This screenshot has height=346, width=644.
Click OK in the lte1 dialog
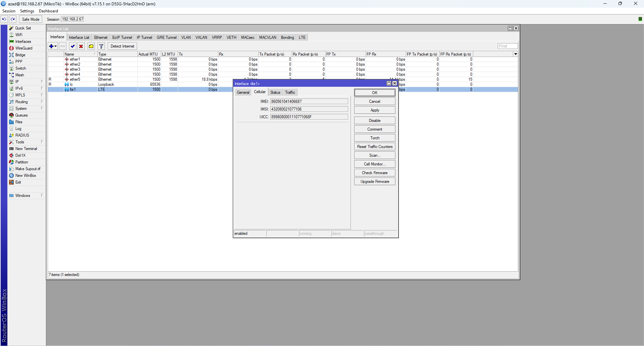(x=375, y=93)
